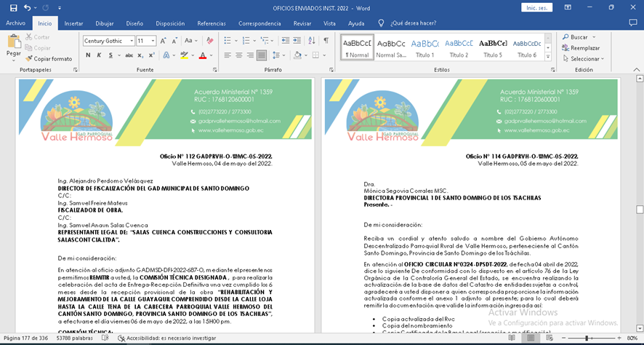Center-align the paragraph text

pyautogui.click(x=238, y=55)
